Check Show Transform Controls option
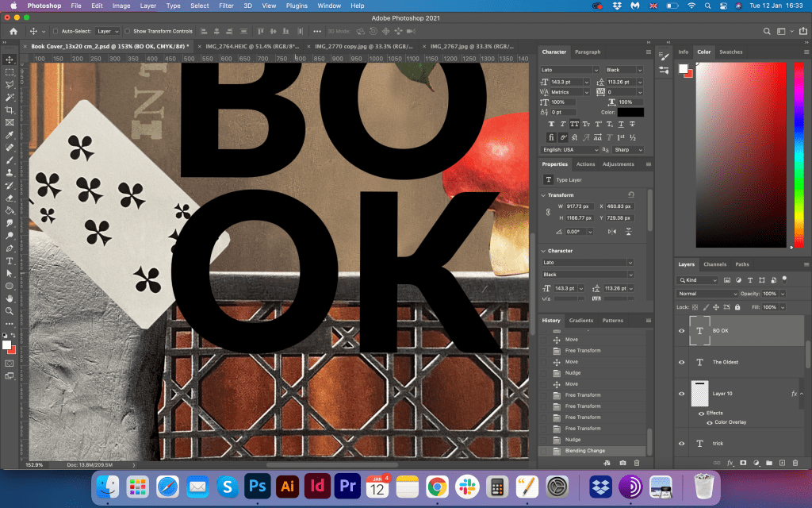This screenshot has width=812, height=508. coord(128,31)
